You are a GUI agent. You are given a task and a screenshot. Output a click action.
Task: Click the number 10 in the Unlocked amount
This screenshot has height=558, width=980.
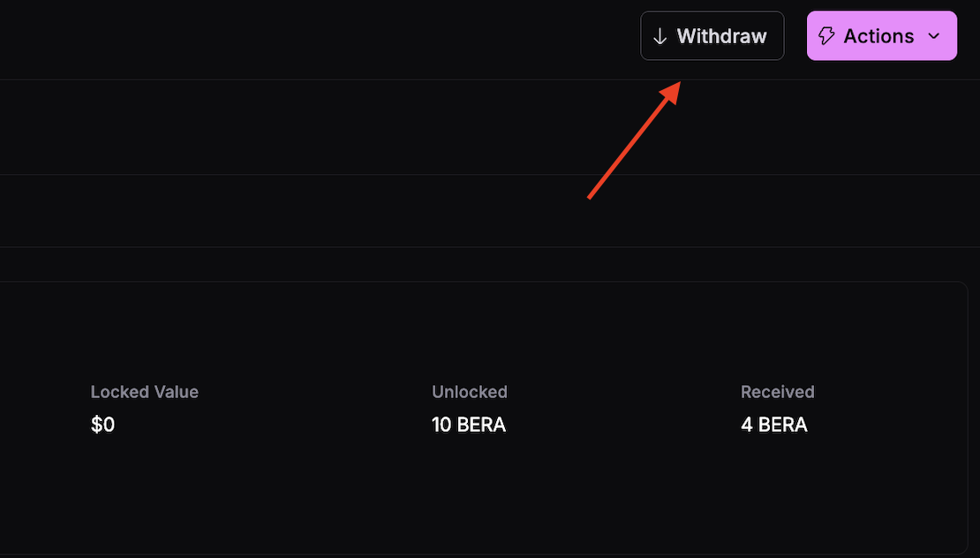coord(441,425)
